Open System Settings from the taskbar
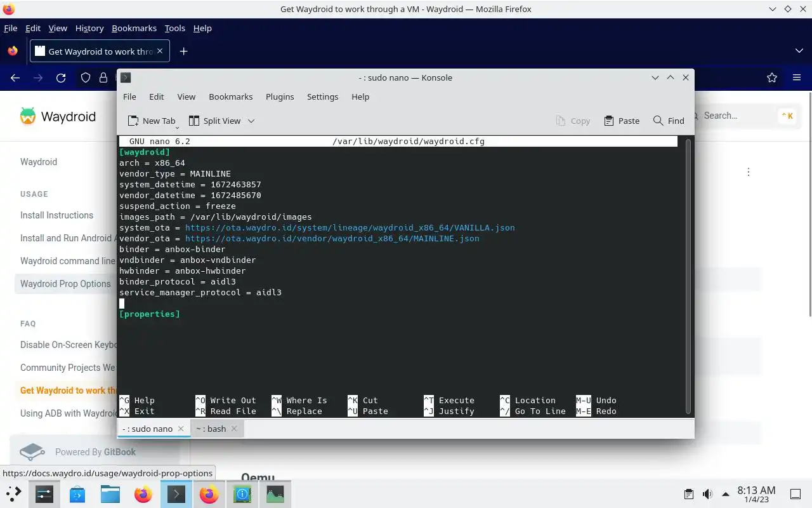Image resolution: width=812 pixels, height=508 pixels. click(x=44, y=493)
